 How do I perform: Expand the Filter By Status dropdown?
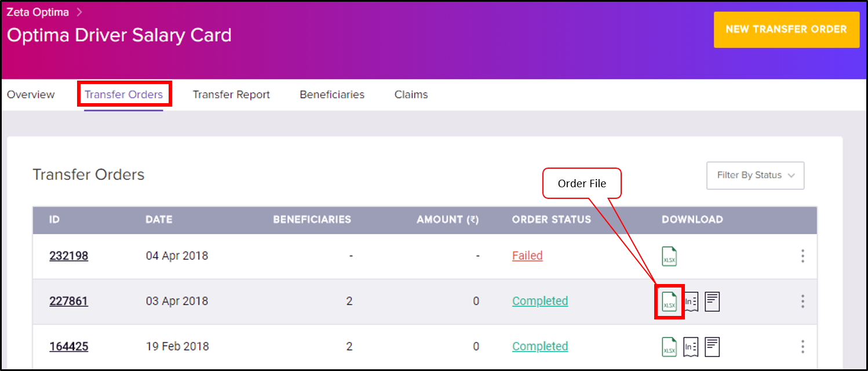pyautogui.click(x=755, y=175)
